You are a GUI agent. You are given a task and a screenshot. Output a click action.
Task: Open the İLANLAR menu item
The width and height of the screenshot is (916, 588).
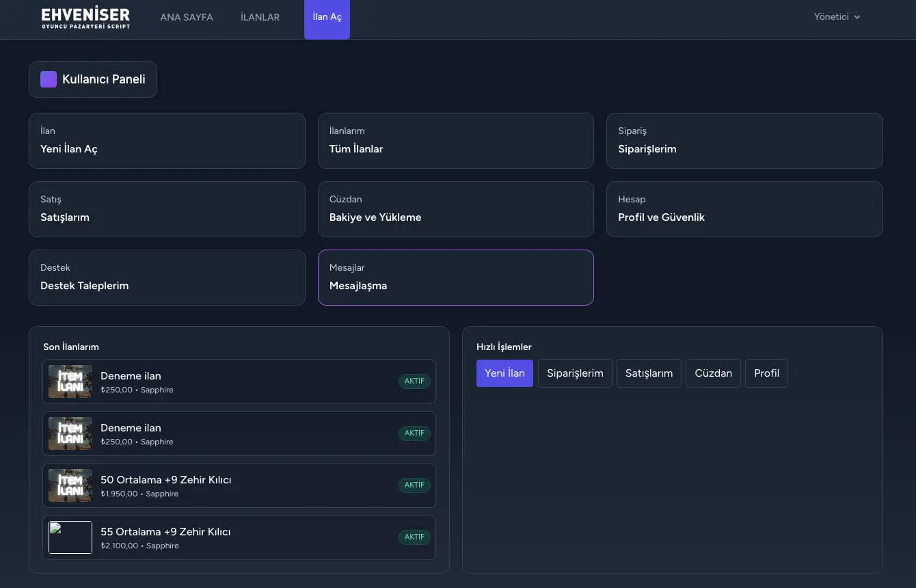pyautogui.click(x=260, y=17)
